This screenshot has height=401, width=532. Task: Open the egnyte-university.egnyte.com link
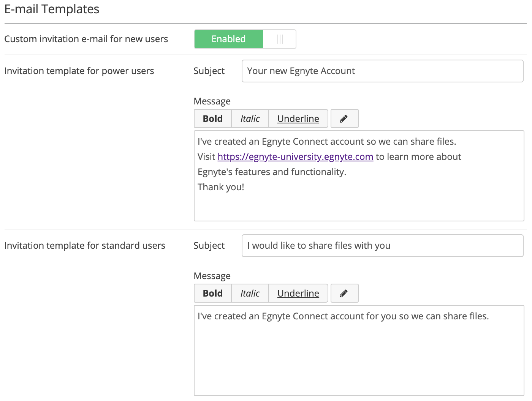pyautogui.click(x=295, y=157)
